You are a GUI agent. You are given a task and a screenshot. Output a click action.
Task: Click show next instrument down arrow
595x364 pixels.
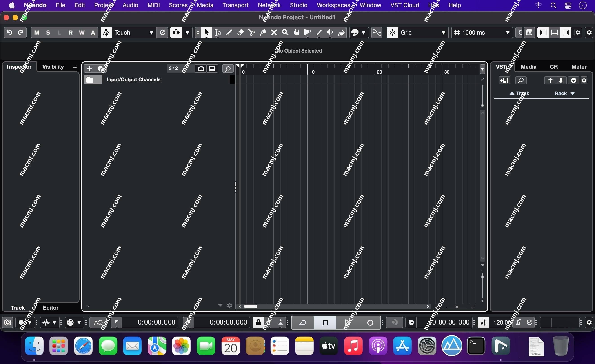tap(561, 80)
